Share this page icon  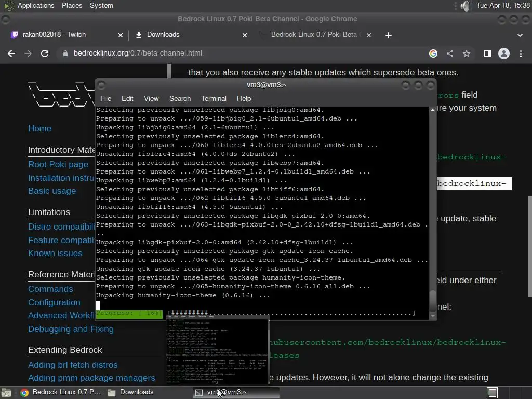point(450,54)
